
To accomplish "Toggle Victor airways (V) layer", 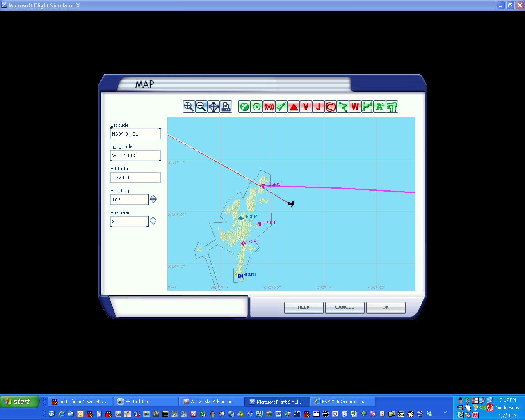I will 306,107.
